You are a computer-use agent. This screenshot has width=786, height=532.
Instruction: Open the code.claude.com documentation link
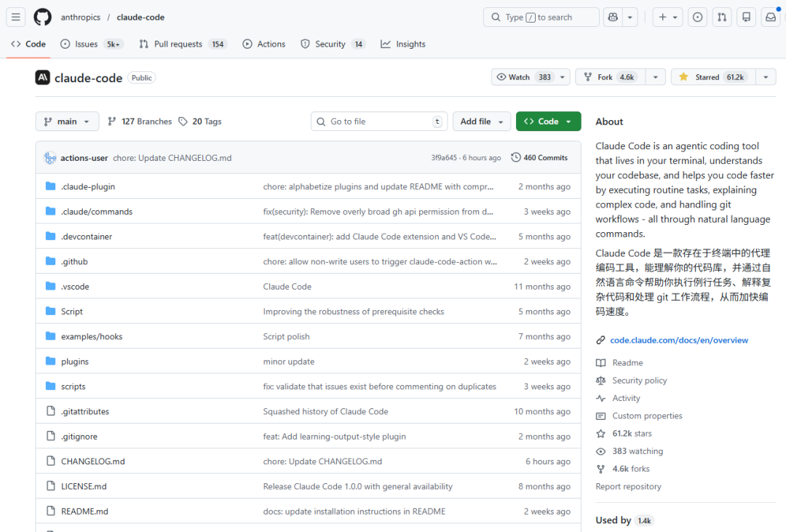679,339
